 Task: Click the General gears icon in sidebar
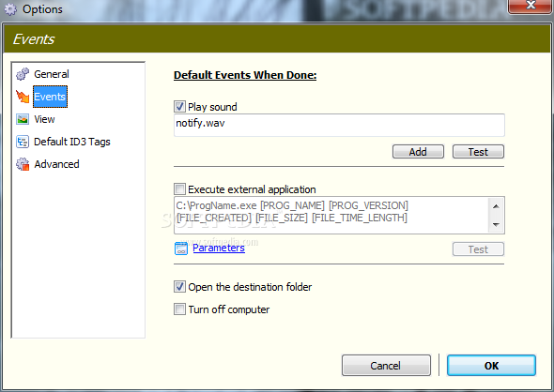23,74
